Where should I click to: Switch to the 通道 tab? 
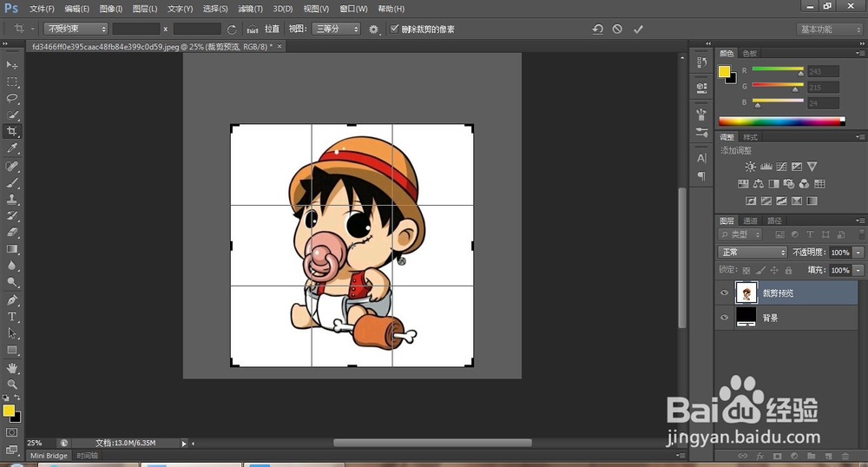click(750, 220)
